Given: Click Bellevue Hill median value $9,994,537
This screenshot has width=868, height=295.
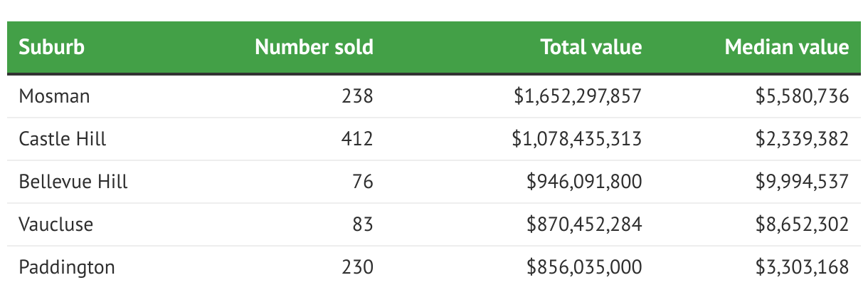Looking at the screenshot, I should click(803, 182).
